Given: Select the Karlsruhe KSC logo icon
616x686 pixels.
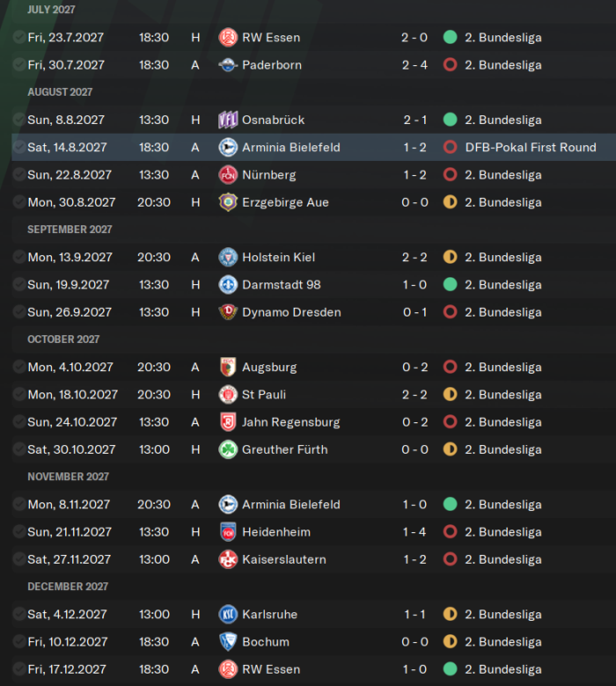Looking at the screenshot, I should pyautogui.click(x=228, y=615).
